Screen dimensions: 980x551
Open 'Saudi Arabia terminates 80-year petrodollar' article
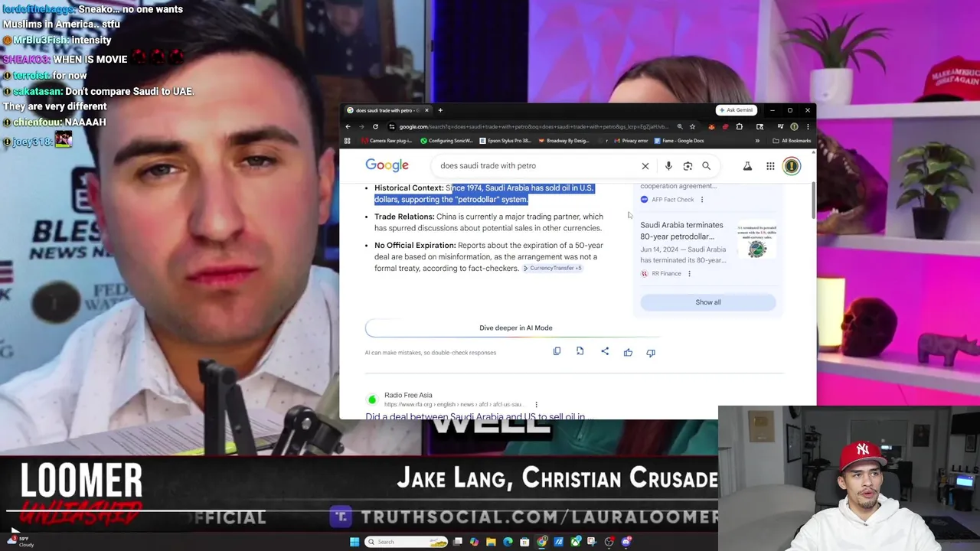[681, 230]
